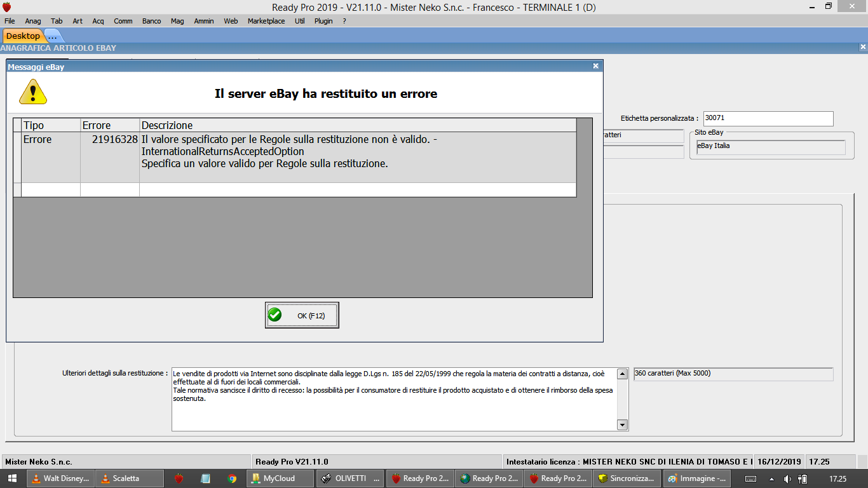Open Google Chrome from taskbar
Viewport: 868px width, 488px height.
pos(233,478)
